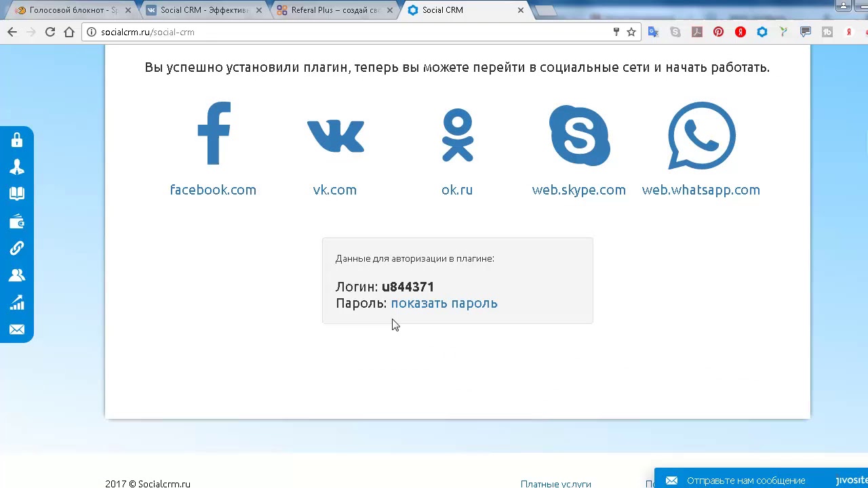Image resolution: width=868 pixels, height=488 pixels.
Task: Open the facebook.com link
Action: coord(213,190)
